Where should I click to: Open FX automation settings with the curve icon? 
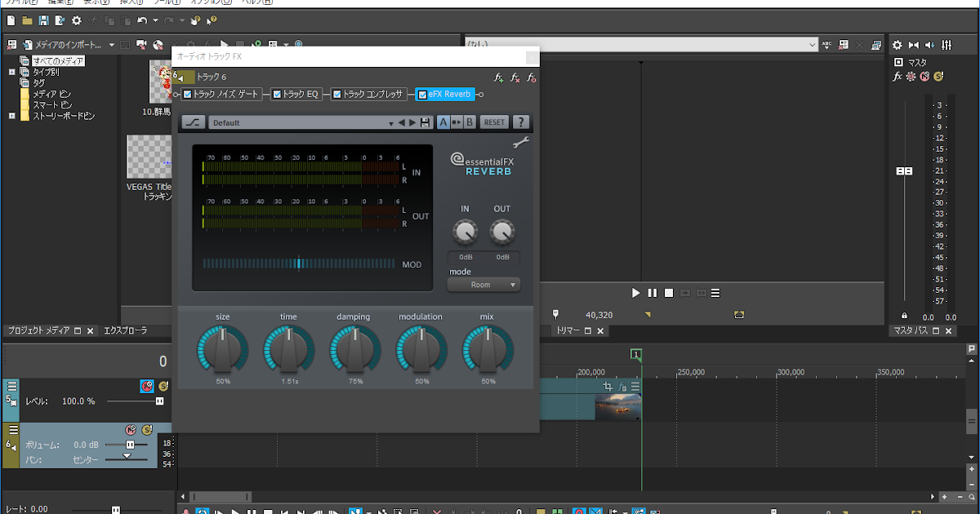(194, 122)
